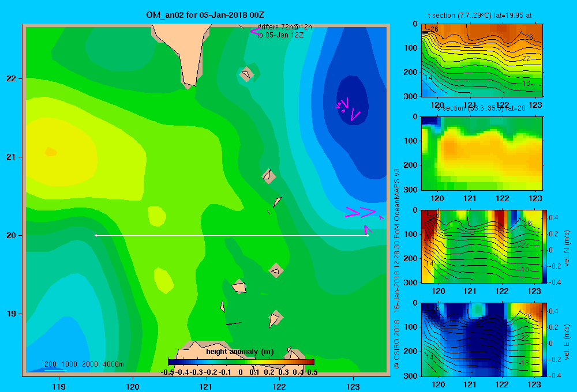Image resolution: width=577 pixels, height=392 pixels.
Task: Click the small island near longitude 122 latitude 19.5
Action: click(276, 271)
